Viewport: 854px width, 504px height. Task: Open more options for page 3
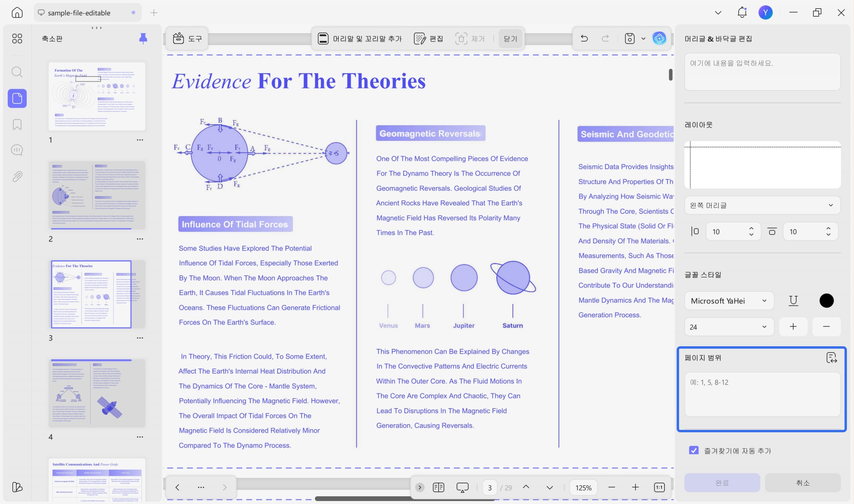tap(139, 338)
